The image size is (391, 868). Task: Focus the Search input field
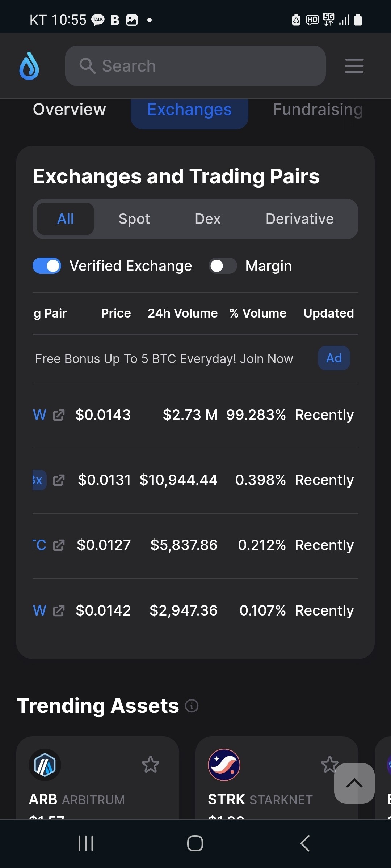[195, 66]
